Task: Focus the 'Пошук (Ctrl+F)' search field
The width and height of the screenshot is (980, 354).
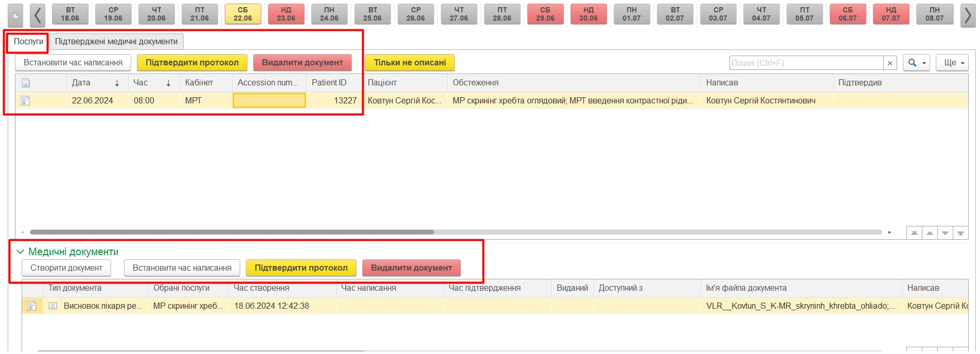Action: pyautogui.click(x=806, y=63)
